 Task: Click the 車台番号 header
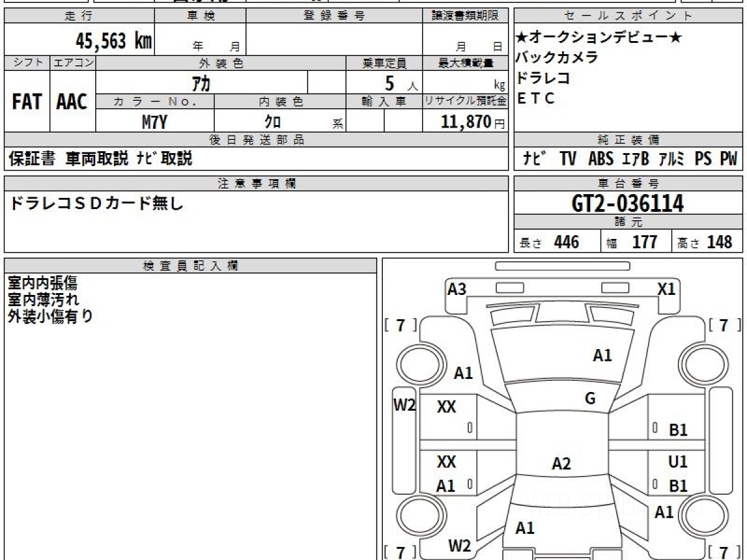629,183
